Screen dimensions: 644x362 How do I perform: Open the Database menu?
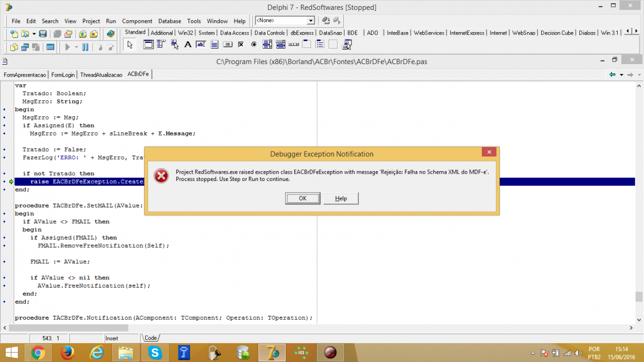tap(170, 21)
